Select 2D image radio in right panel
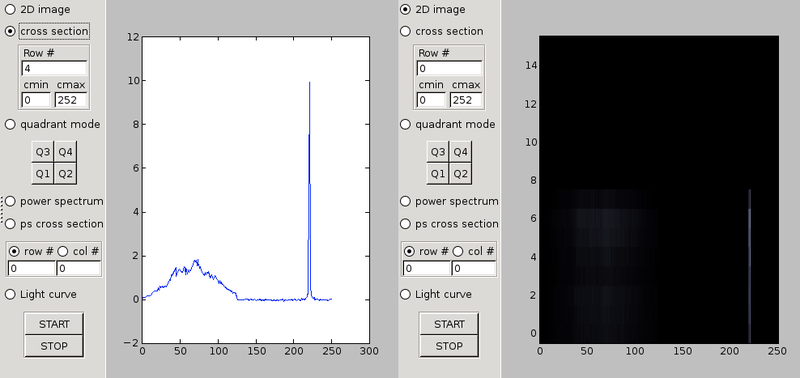The image size is (800, 378). (405, 9)
